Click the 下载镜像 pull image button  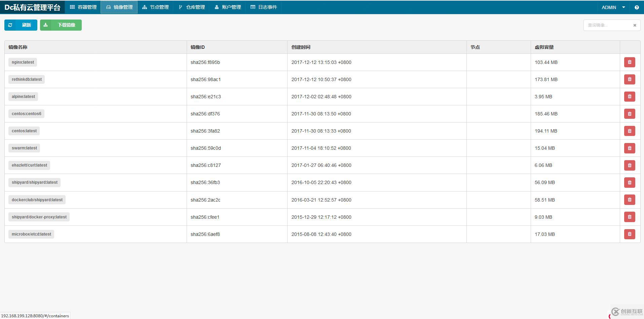(61, 25)
